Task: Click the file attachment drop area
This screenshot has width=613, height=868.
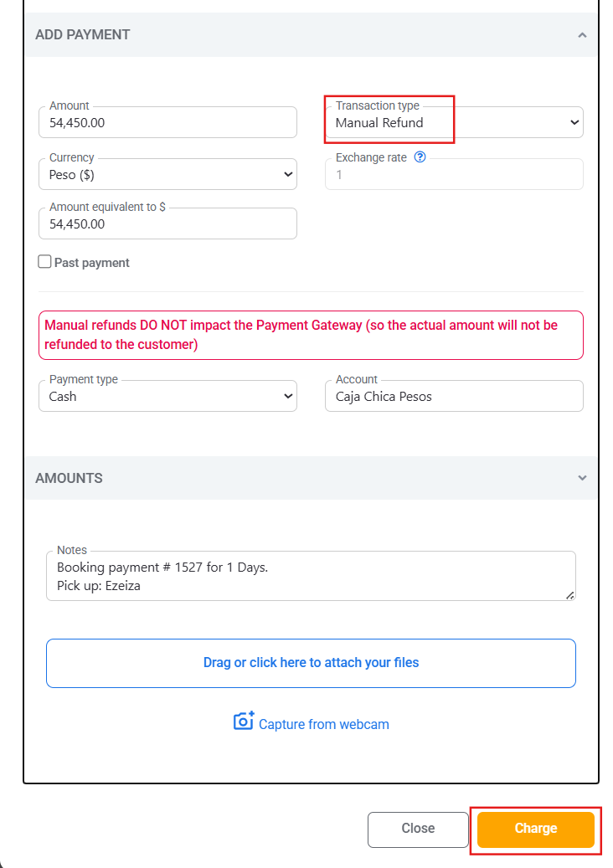Action: pos(312,663)
